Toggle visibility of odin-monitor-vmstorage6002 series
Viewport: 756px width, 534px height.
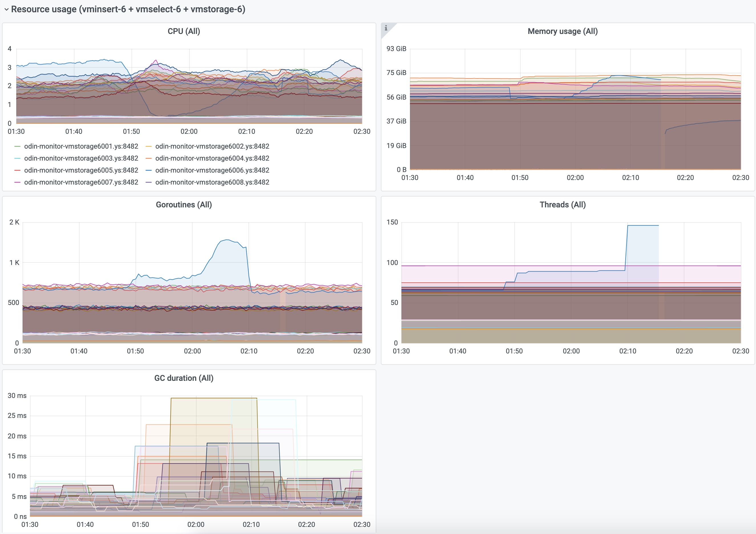(x=212, y=146)
